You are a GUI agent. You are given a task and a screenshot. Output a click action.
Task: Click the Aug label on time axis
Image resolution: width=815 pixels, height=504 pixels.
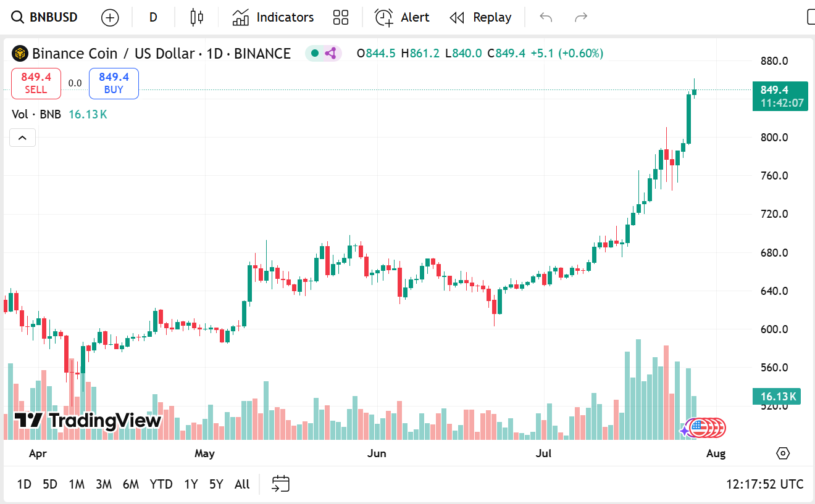tap(716, 453)
